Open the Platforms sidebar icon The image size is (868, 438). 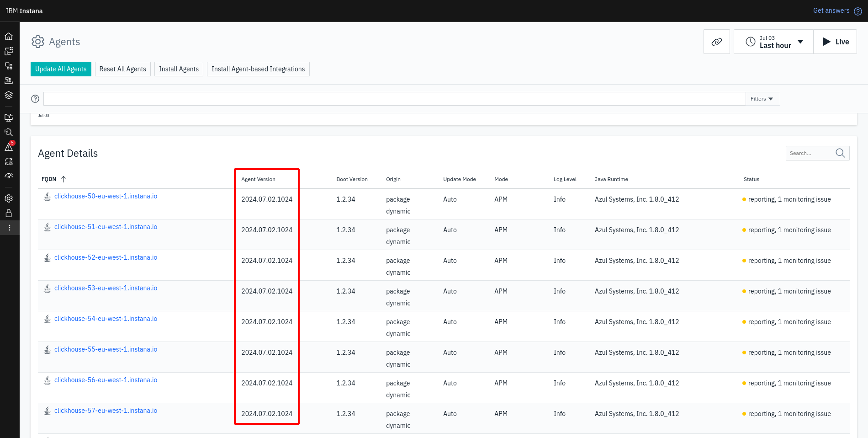tap(9, 80)
